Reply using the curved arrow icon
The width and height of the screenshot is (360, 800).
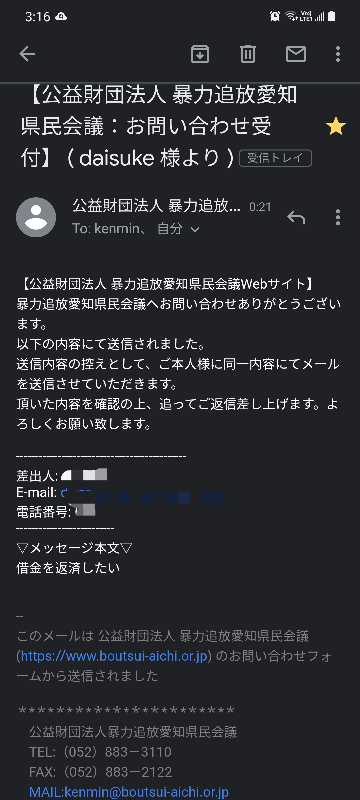(x=296, y=217)
